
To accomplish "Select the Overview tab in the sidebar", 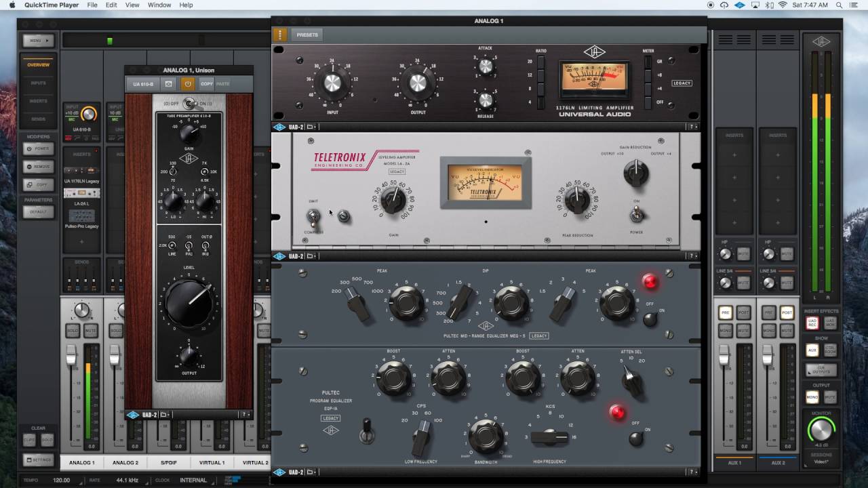I will point(38,64).
